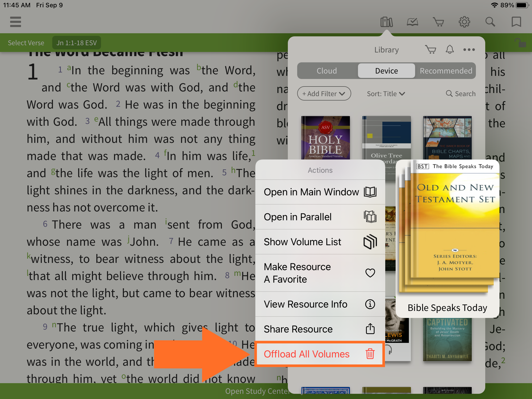Tap the Actions menu header
The height and width of the screenshot is (399, 532).
[x=320, y=170]
